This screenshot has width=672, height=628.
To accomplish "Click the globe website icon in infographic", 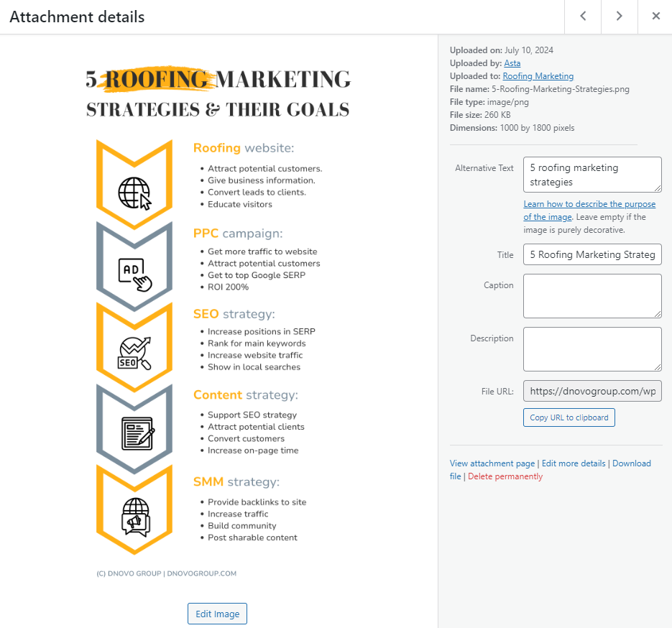I will point(135,193).
